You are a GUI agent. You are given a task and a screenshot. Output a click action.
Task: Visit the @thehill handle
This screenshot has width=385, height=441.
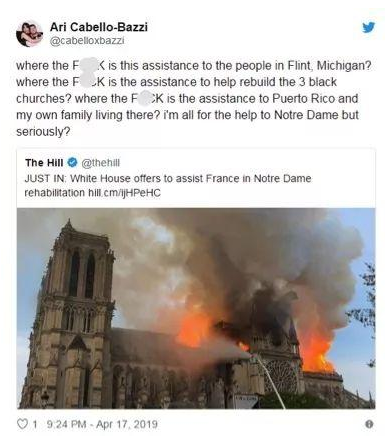point(100,163)
